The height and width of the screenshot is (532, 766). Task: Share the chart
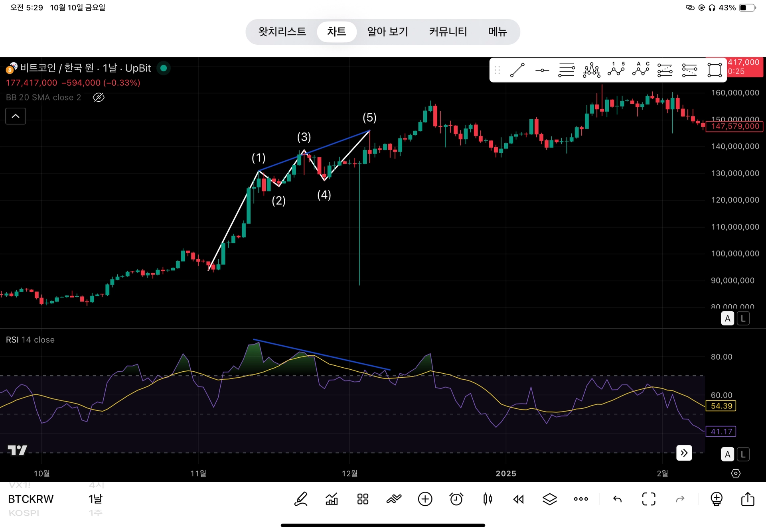click(x=747, y=499)
